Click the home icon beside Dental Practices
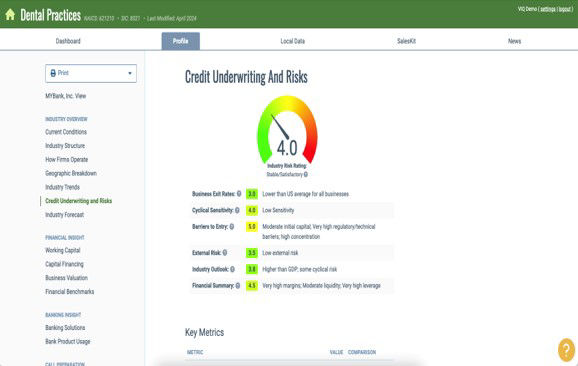Viewport: 578px width, 366px height. point(10,15)
